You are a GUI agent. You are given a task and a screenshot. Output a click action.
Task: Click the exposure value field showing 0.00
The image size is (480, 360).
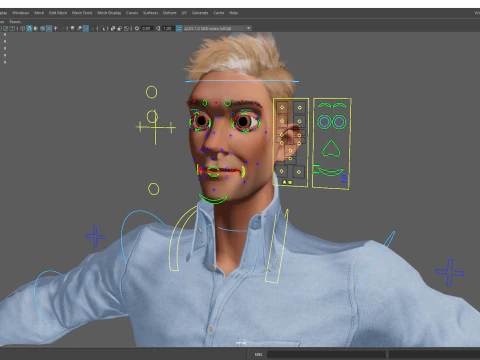tap(146, 28)
